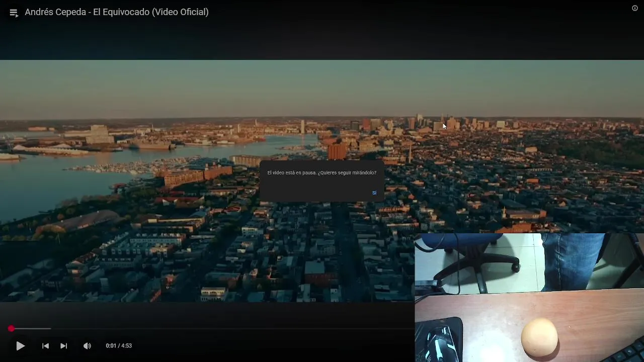Mute the volume speaker icon

[x=87, y=346]
